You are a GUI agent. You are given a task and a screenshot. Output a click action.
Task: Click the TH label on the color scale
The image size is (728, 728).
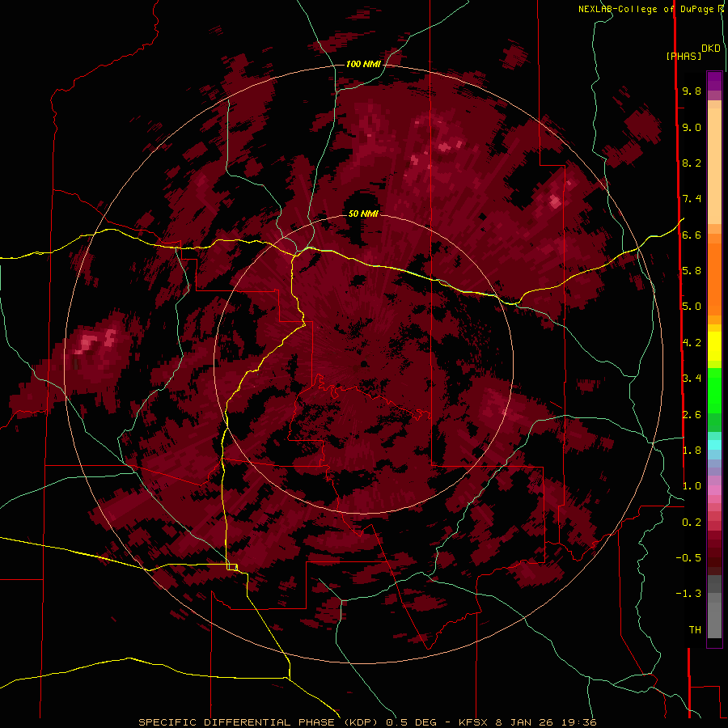coord(695,630)
